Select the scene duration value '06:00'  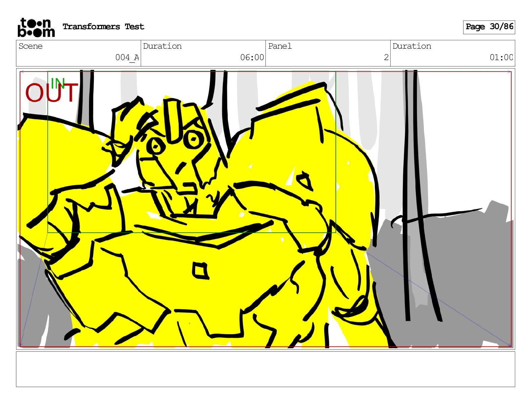[252, 57]
